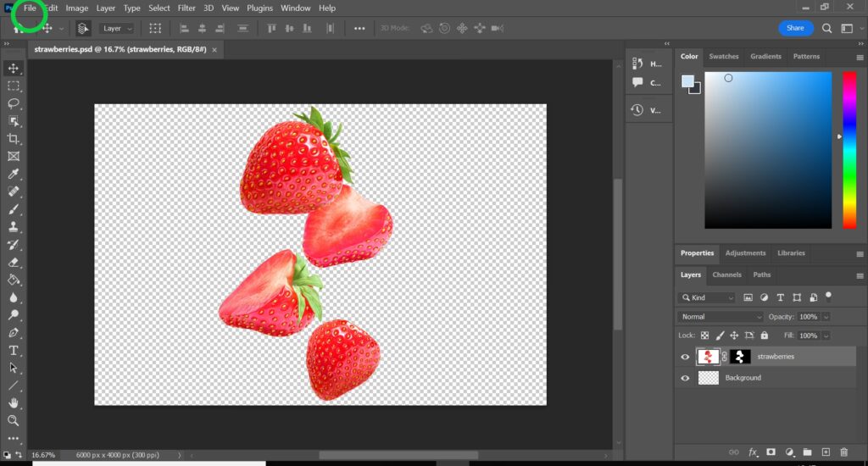
Task: Select the Crop tool
Action: [14, 138]
